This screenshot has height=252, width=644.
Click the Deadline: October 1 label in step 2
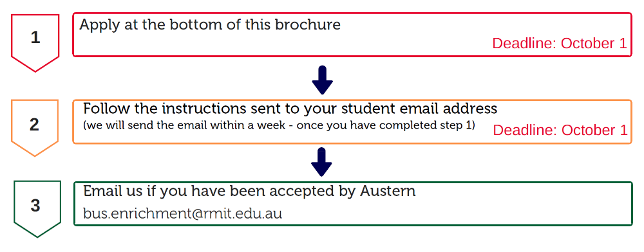tap(560, 130)
